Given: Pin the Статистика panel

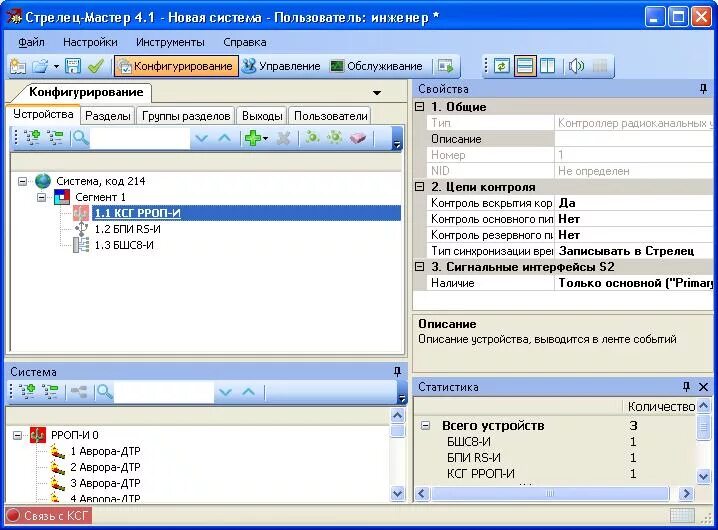Looking at the screenshot, I should pyautogui.click(x=686, y=387).
